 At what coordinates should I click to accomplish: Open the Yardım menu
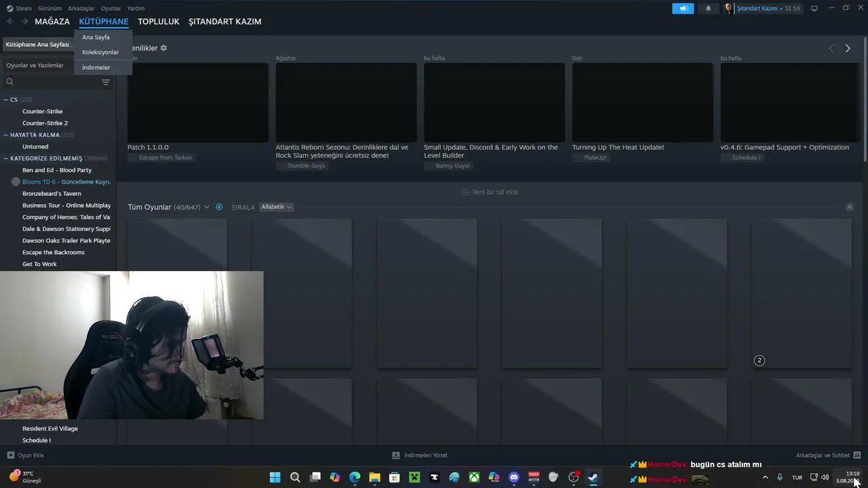[136, 8]
